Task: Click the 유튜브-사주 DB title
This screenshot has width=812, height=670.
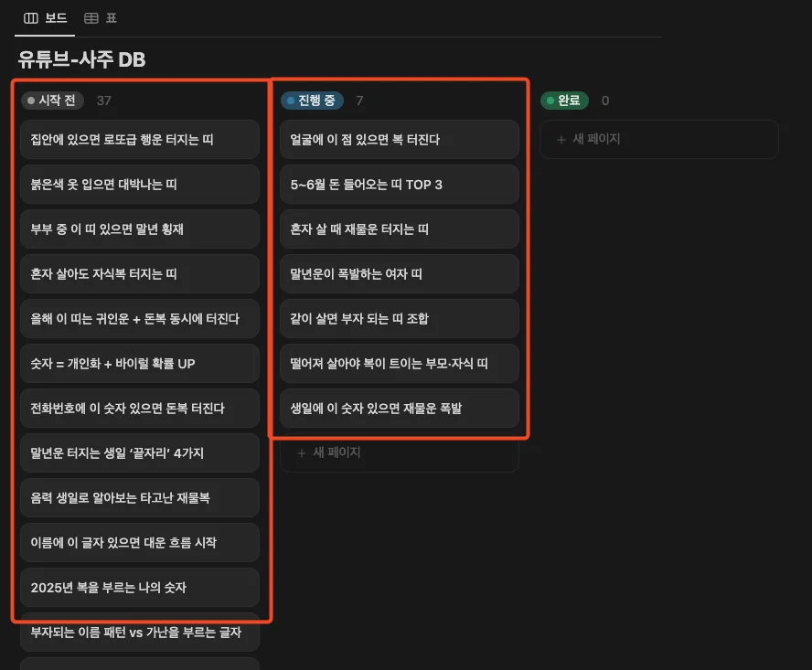Action: (81, 59)
